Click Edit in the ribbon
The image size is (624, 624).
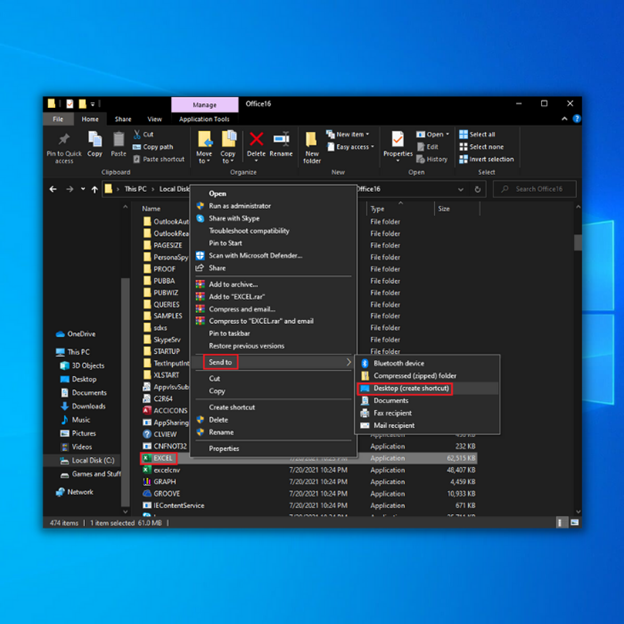point(427,147)
